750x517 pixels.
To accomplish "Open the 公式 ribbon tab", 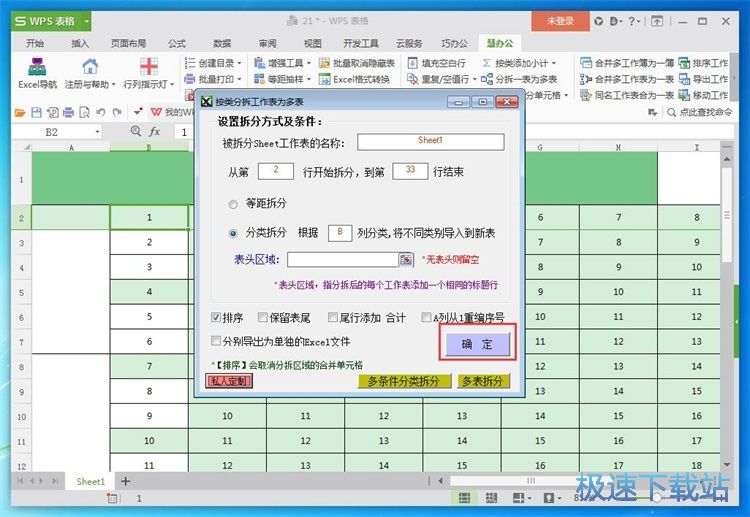I will [176, 43].
